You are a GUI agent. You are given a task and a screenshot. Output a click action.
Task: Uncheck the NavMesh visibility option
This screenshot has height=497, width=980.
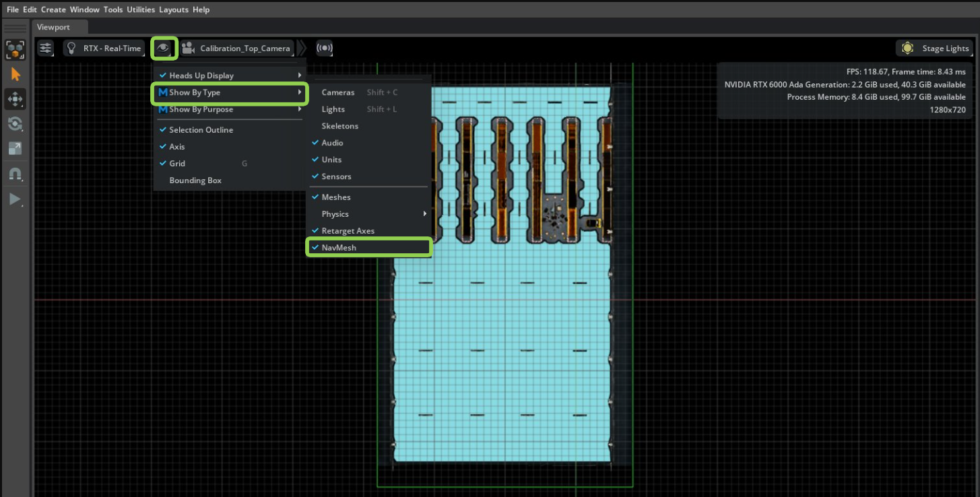[x=339, y=248]
